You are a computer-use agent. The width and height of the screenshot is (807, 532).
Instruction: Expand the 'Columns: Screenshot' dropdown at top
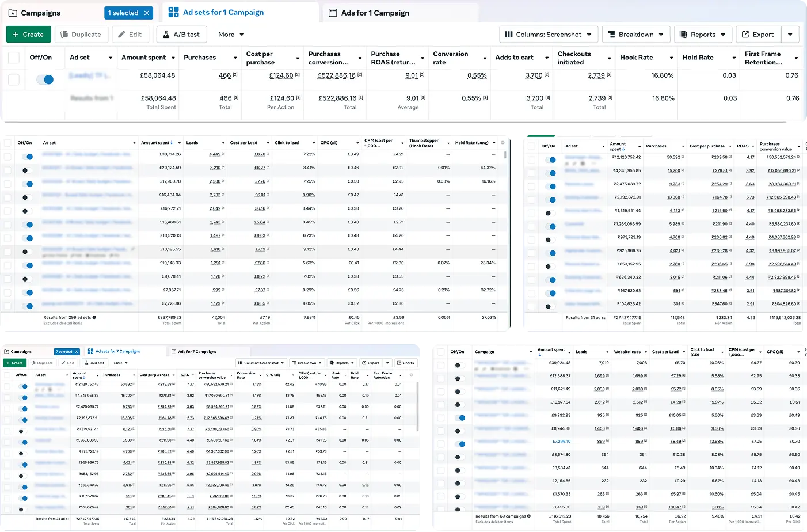coord(549,35)
